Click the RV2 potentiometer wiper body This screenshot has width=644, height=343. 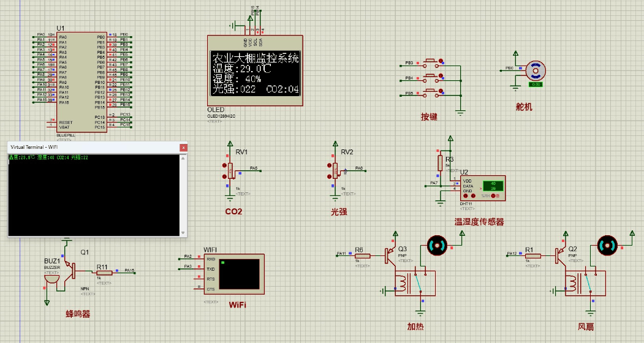(335, 171)
